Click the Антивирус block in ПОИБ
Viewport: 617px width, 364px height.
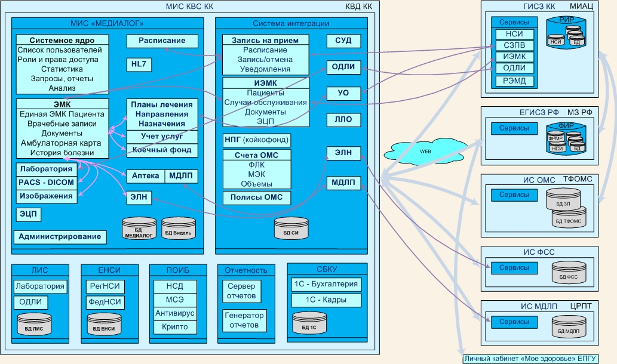175,313
